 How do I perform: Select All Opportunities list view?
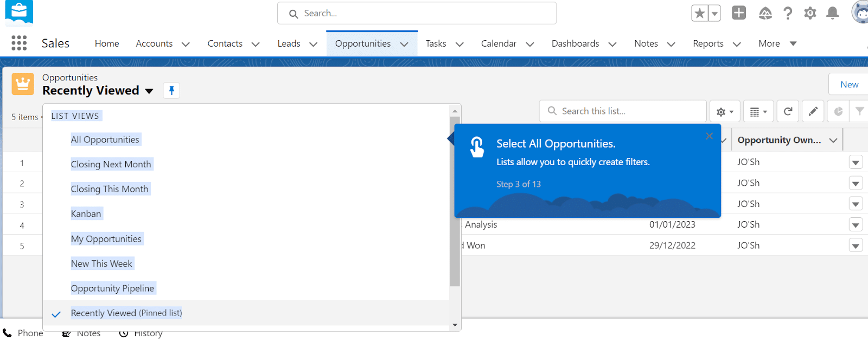click(105, 140)
